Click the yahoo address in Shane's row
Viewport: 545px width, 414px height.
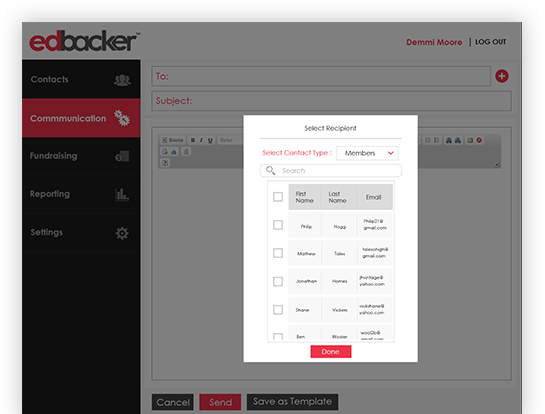[372, 309]
